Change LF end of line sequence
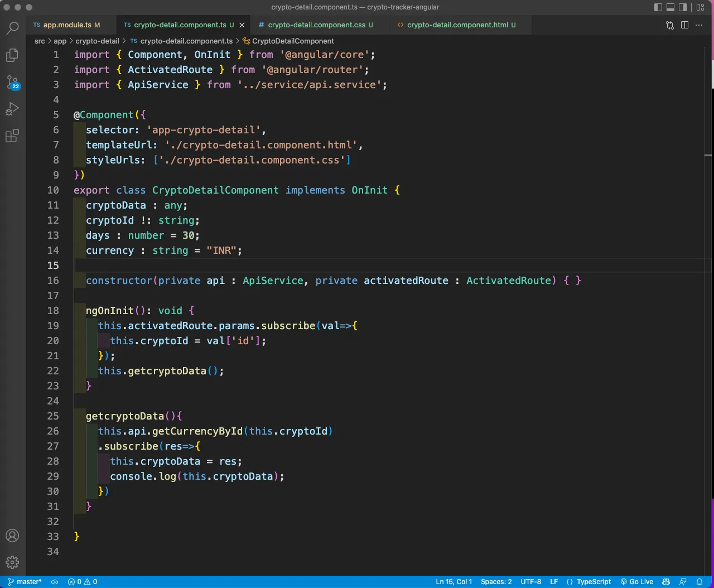Screen dimensions: 714x588 [554, 582]
